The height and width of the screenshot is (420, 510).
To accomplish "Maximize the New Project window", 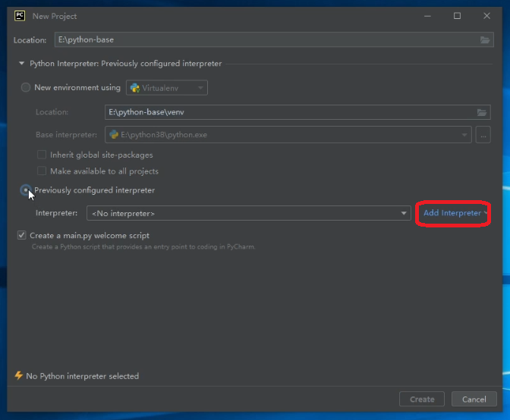I will click(x=457, y=16).
